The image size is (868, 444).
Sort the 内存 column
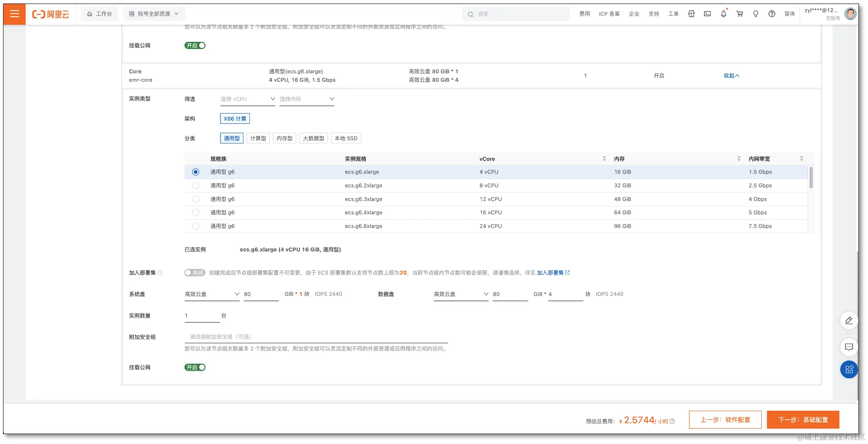pos(739,159)
